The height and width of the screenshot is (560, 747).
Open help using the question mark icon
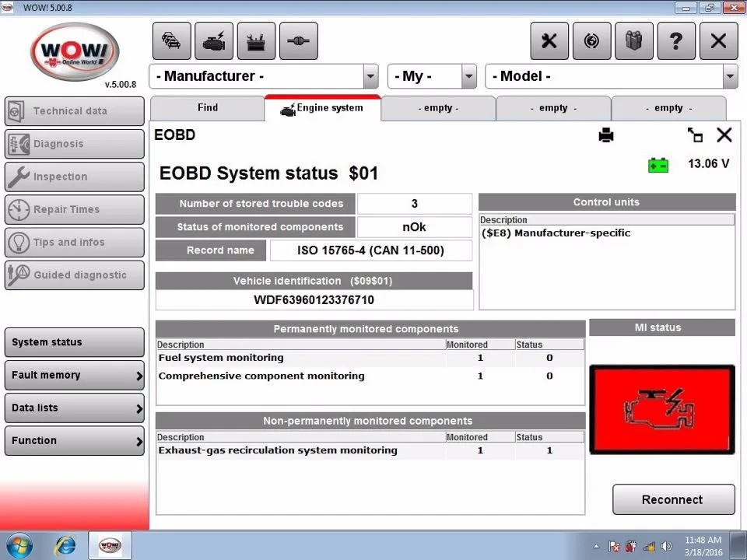676,40
